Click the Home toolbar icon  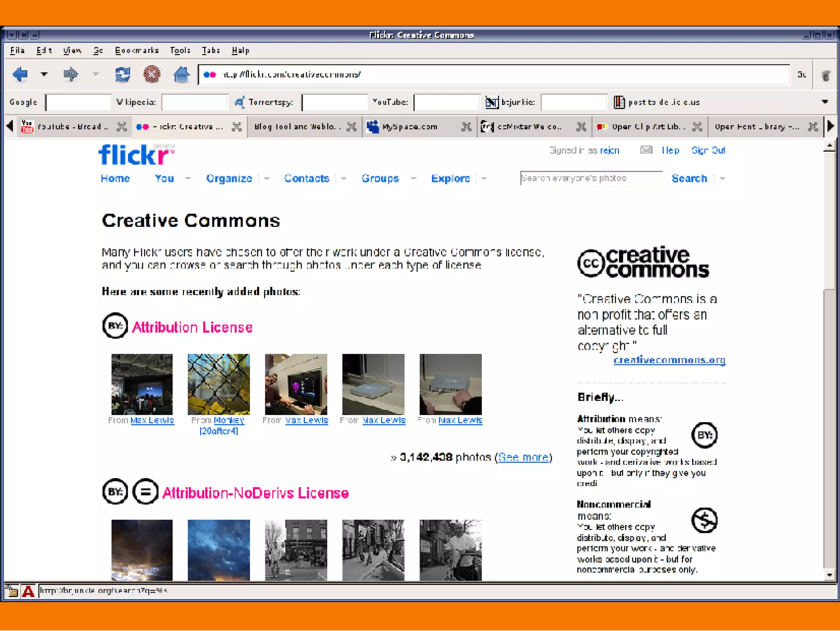pos(181,74)
